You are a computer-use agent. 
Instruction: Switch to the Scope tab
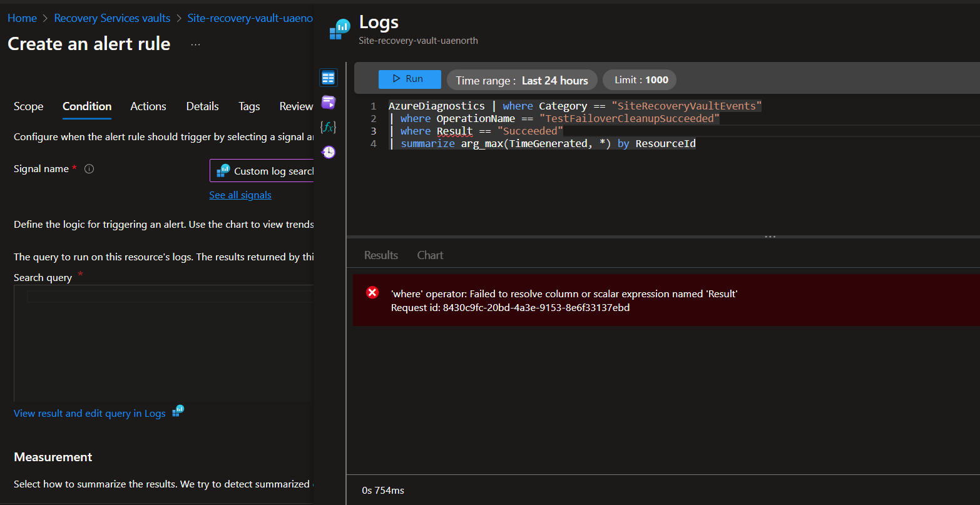point(28,106)
